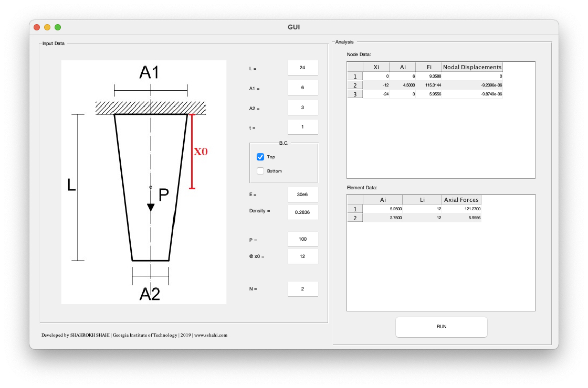Screen dimensions: 588x388
Task: Select the L input field showing 24
Action: coord(302,67)
